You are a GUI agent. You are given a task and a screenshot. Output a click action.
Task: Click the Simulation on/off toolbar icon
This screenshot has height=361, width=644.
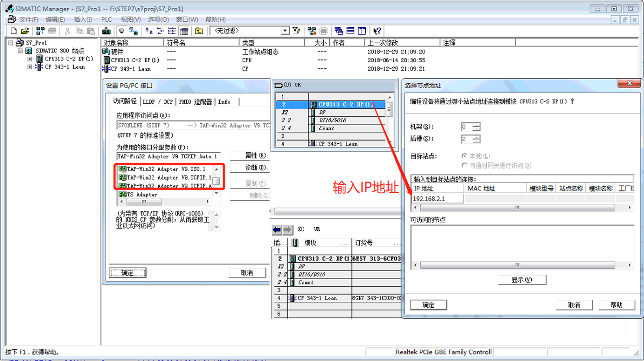(312, 31)
